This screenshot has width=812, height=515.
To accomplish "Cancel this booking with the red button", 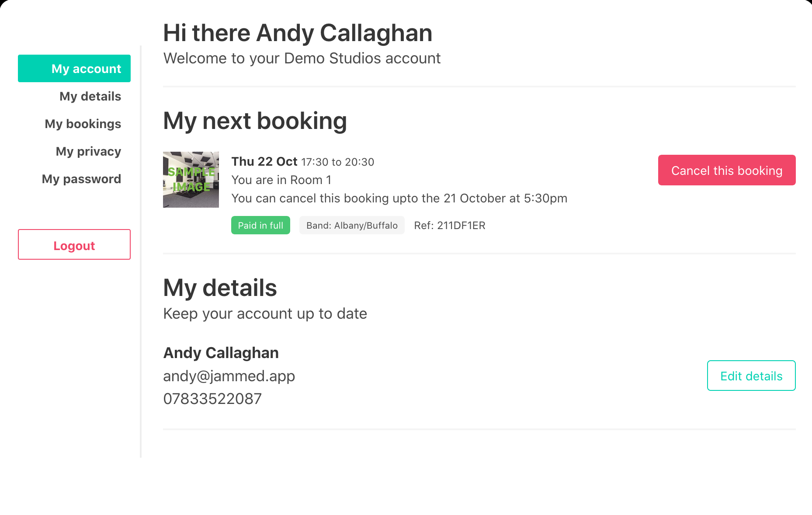I will [727, 170].
